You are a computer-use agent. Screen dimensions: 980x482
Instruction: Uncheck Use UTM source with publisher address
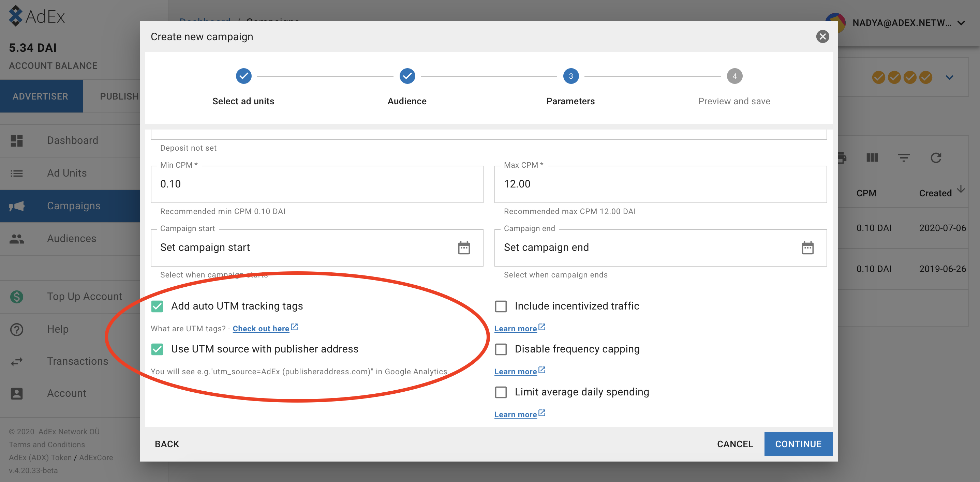(x=157, y=349)
